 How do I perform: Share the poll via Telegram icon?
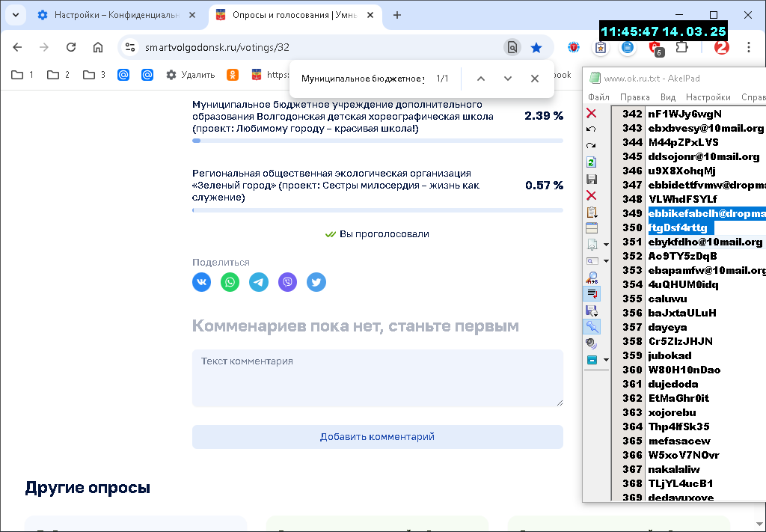[259, 282]
